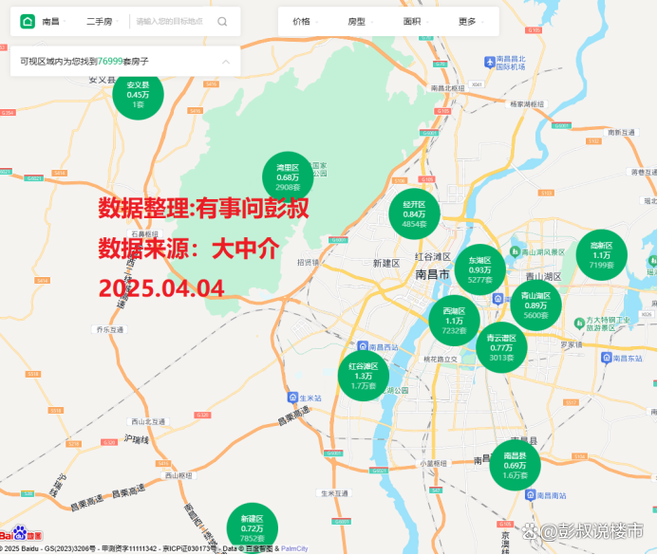Open the 房型 filter dropdown

[360, 21]
